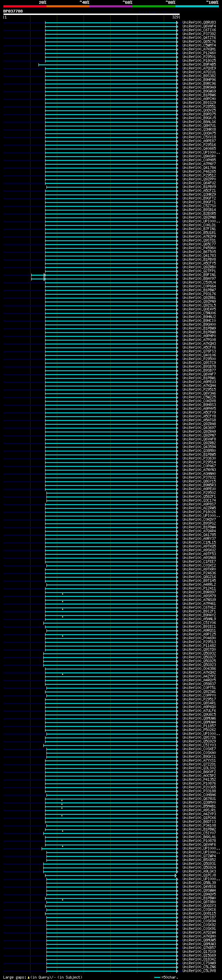Viewport: 222px width, 980px height.
Task: Click the '=50char.' scale legend
Action: pyautogui.click(x=170, y=977)
